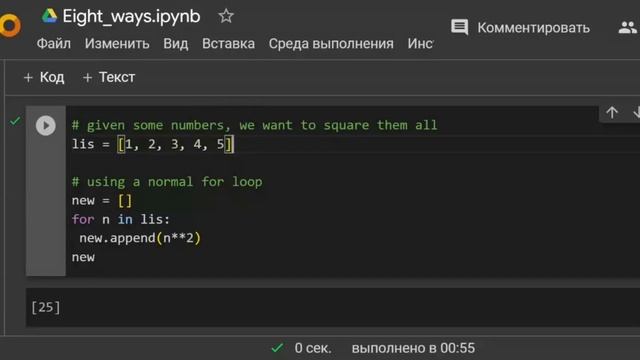Click the comment '# given some numbers' line

tap(254, 125)
